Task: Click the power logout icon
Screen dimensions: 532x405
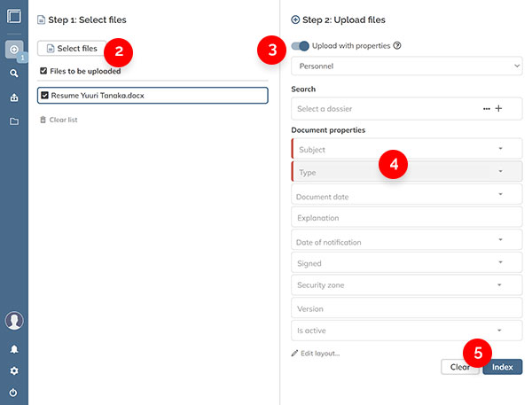Action: [13, 392]
